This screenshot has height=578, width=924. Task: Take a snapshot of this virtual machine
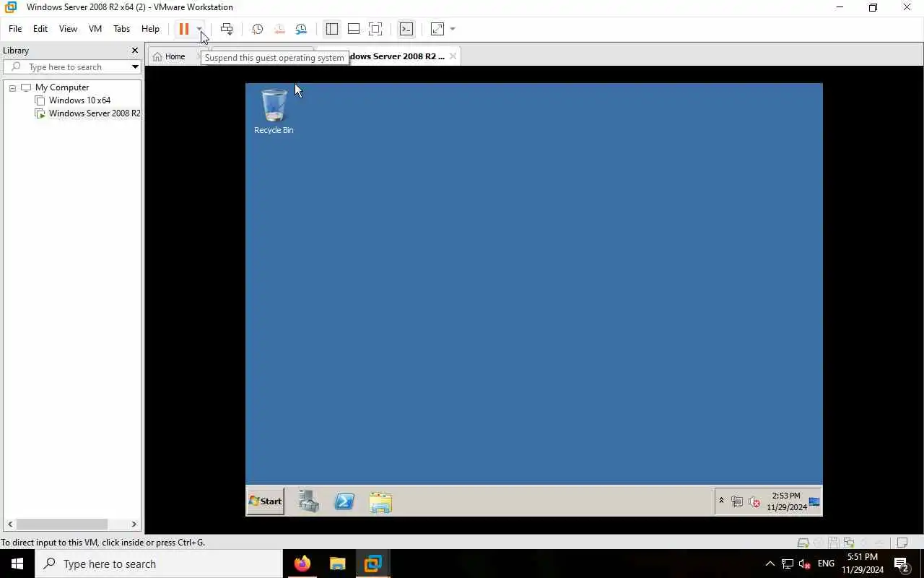click(257, 29)
